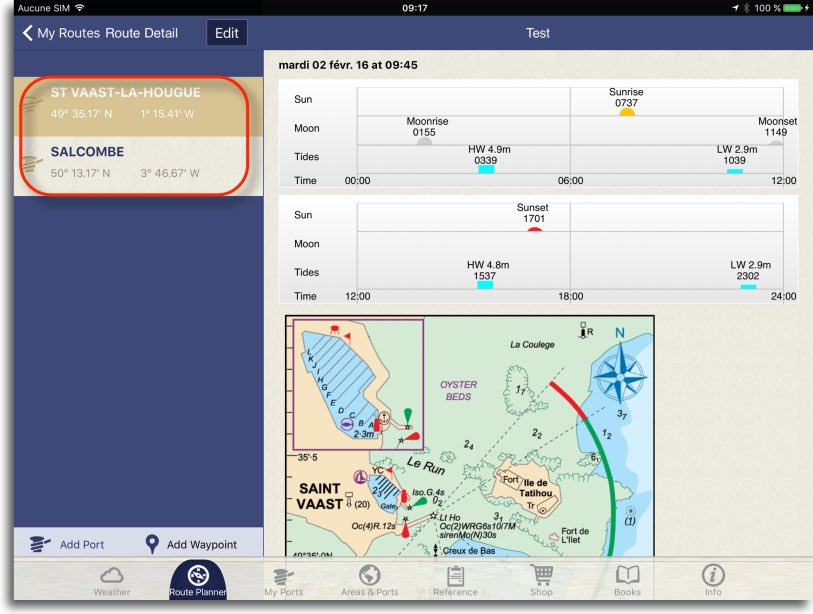Tap the Add Port bollard icon

click(39, 544)
